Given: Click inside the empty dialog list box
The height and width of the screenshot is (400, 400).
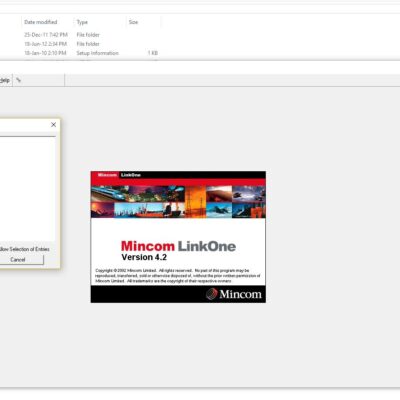Looking at the screenshot, I should coord(28,189).
